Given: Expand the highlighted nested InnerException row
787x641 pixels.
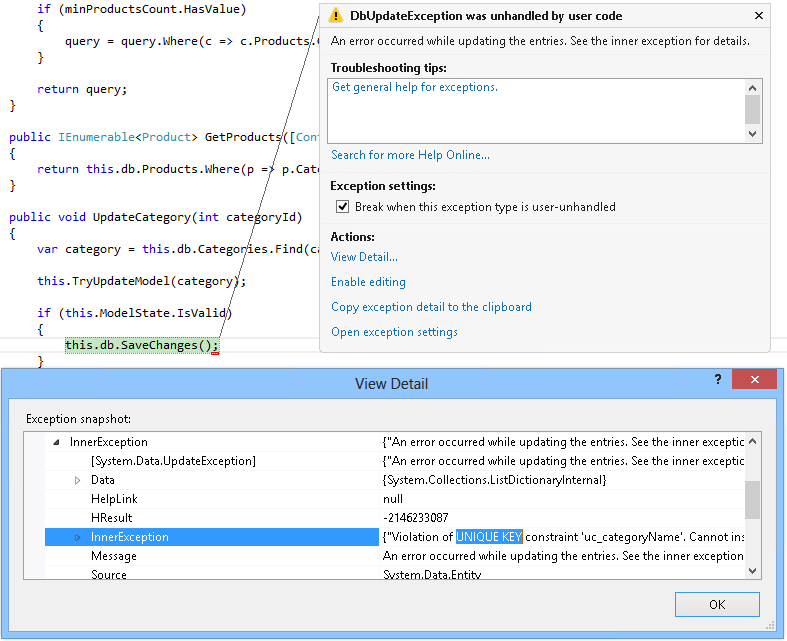Looking at the screenshot, I should pos(78,538).
